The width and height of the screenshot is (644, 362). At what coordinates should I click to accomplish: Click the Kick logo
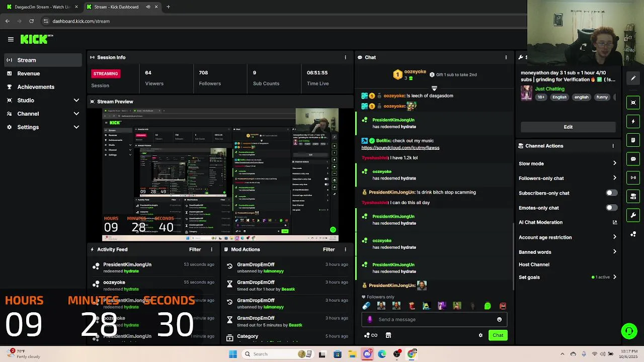[36, 39]
